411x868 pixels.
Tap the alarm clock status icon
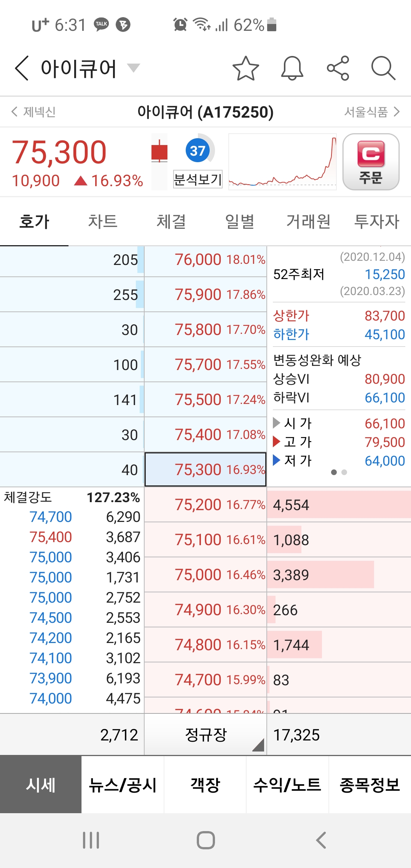(x=180, y=25)
